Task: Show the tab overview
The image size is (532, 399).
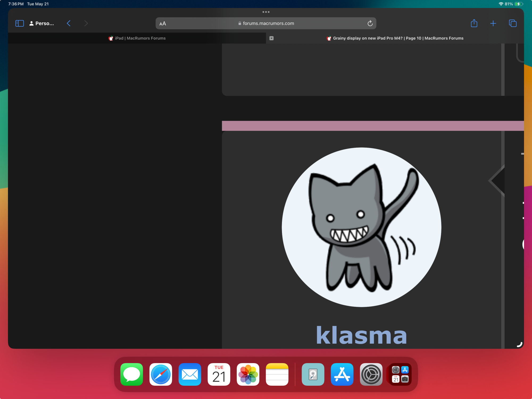Action: [x=512, y=23]
